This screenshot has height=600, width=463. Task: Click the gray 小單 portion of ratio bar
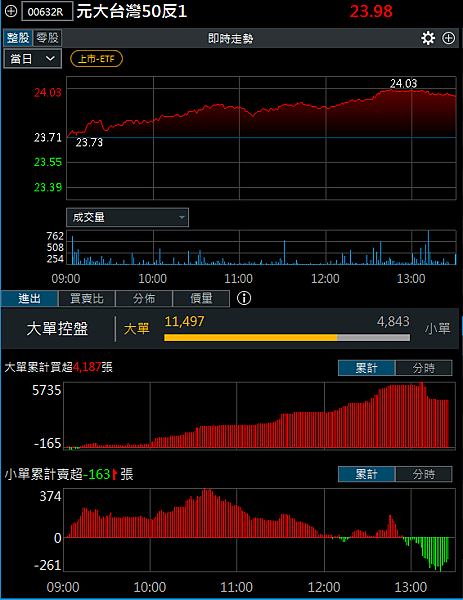pyautogui.click(x=373, y=338)
